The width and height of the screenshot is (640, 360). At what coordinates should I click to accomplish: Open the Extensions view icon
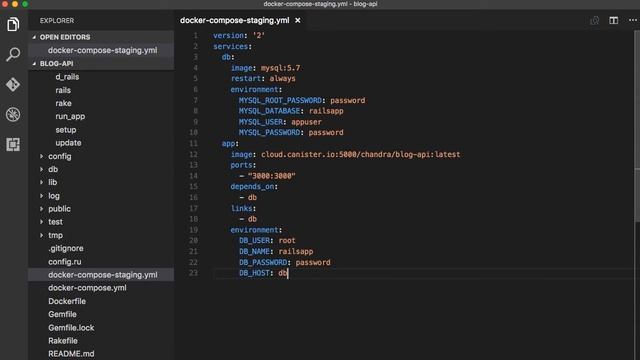point(13,144)
